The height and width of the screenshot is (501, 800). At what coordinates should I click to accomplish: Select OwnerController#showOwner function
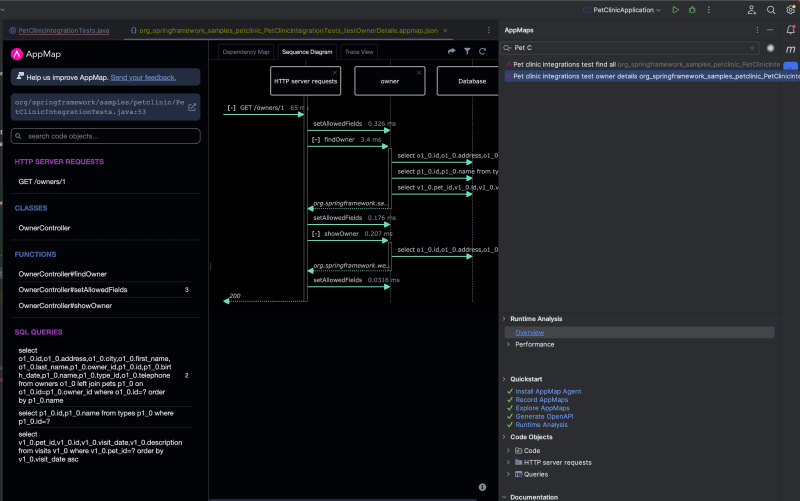pyautogui.click(x=65, y=306)
